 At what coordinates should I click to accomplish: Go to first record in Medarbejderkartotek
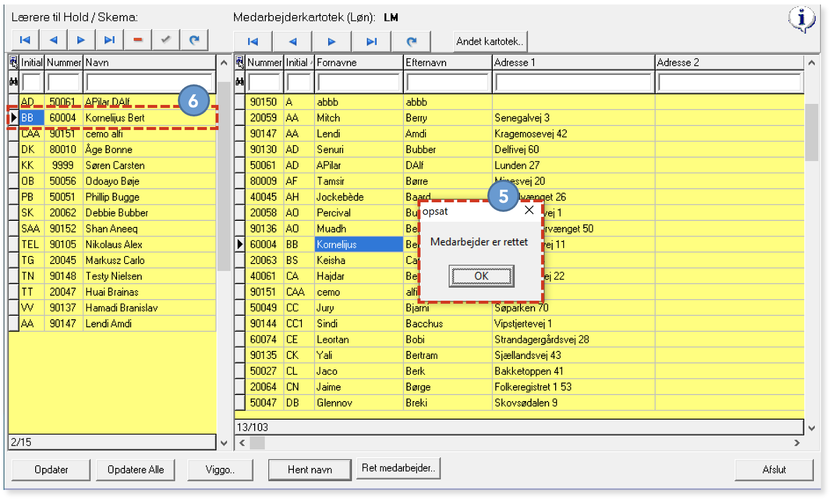253,41
